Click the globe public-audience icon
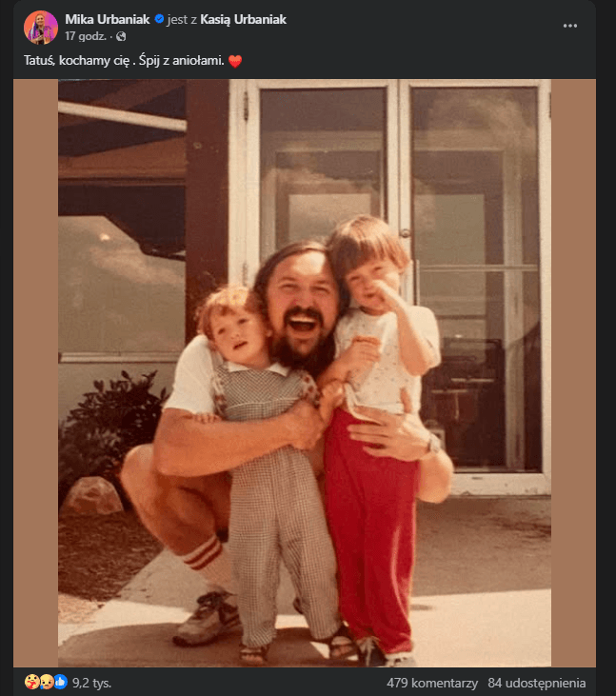The width and height of the screenshot is (616, 696). pos(121,36)
